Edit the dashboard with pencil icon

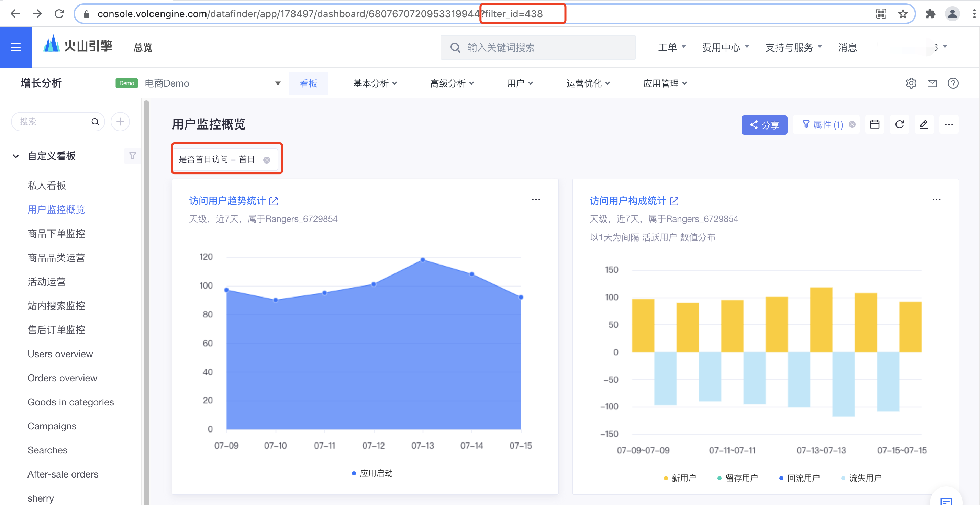point(924,124)
